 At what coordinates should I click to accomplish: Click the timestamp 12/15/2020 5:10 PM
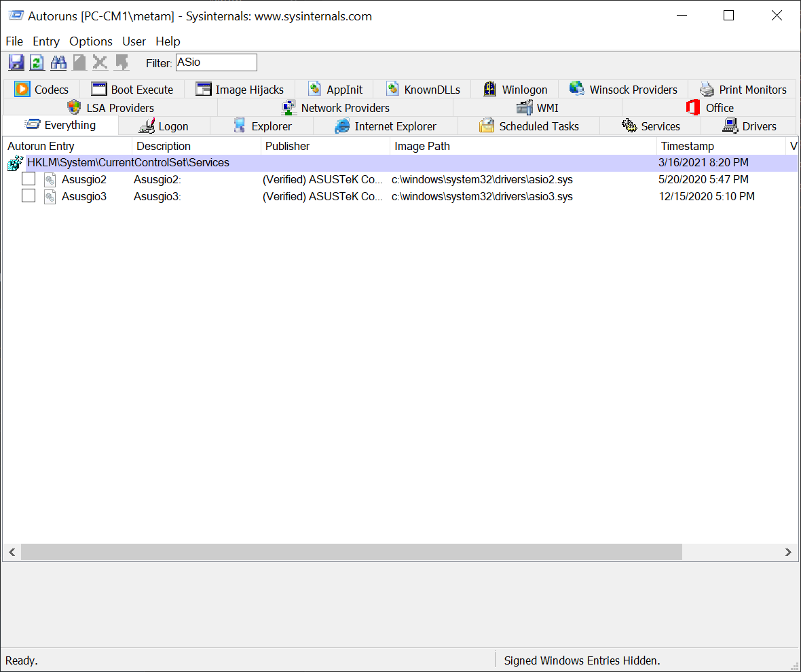[707, 197]
